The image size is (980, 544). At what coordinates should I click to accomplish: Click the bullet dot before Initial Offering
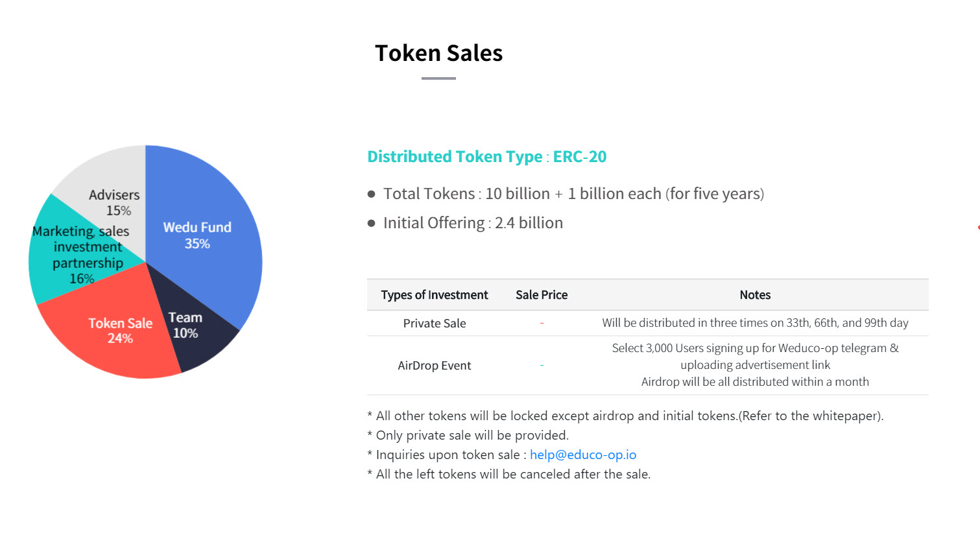[372, 223]
